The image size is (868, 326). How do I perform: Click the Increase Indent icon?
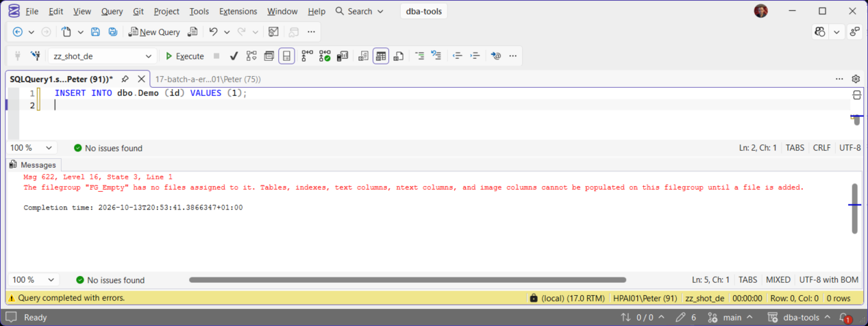[x=474, y=56]
